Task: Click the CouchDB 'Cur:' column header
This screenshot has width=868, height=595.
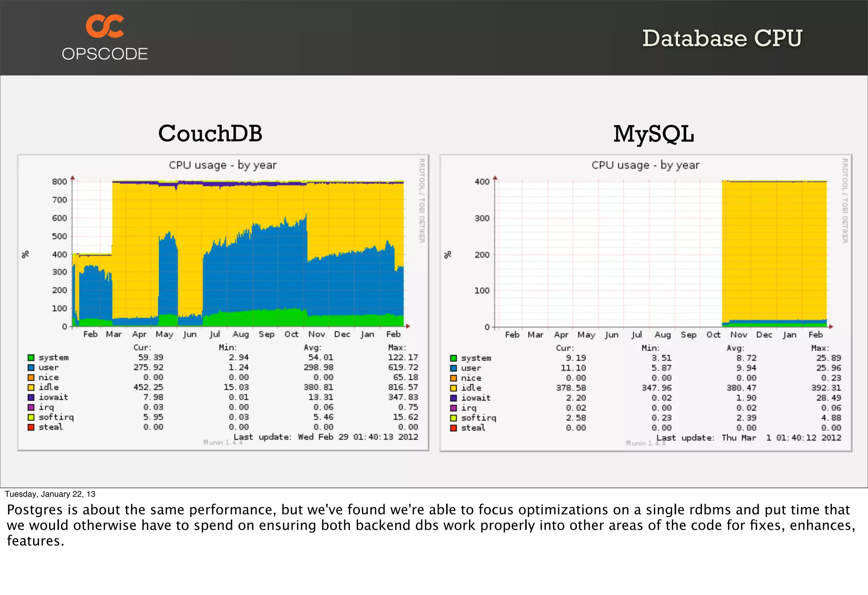Action: (142, 347)
